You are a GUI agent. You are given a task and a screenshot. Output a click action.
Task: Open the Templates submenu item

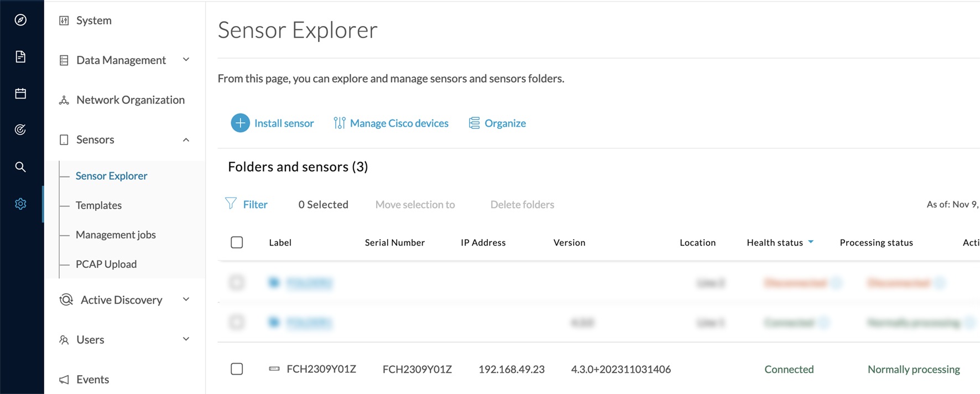coord(98,205)
